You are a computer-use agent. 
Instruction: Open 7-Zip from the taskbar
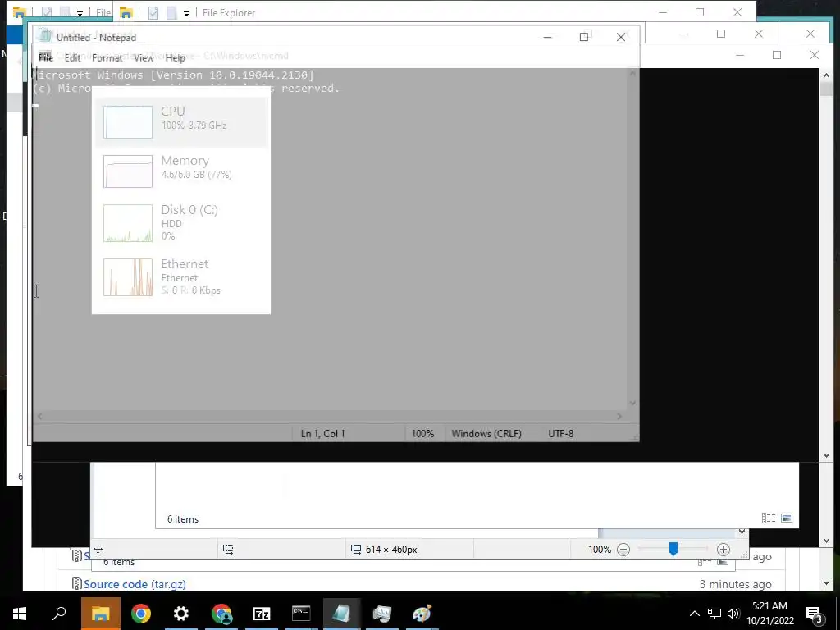[262, 614]
